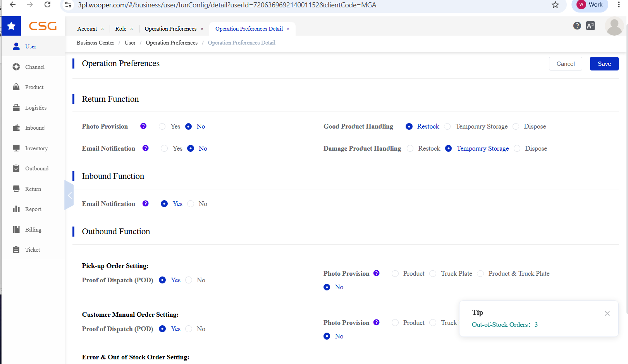
Task: Click the help question mark icon in header
Action: coord(577,26)
